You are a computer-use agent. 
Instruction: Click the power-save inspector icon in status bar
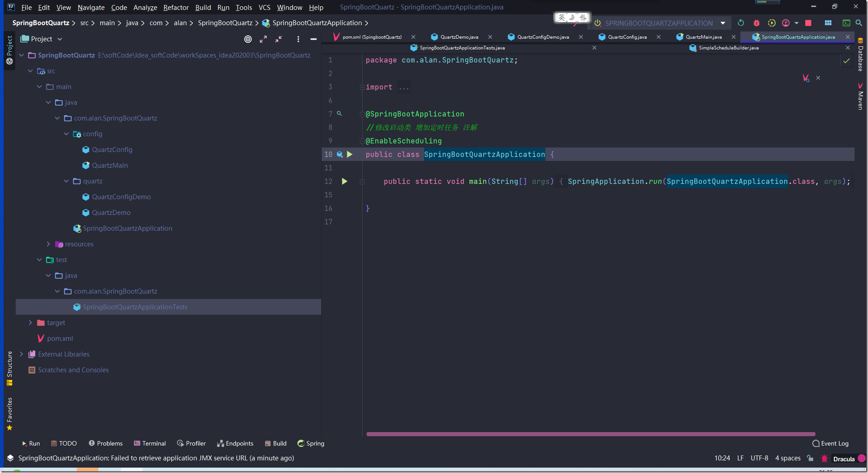click(x=824, y=458)
